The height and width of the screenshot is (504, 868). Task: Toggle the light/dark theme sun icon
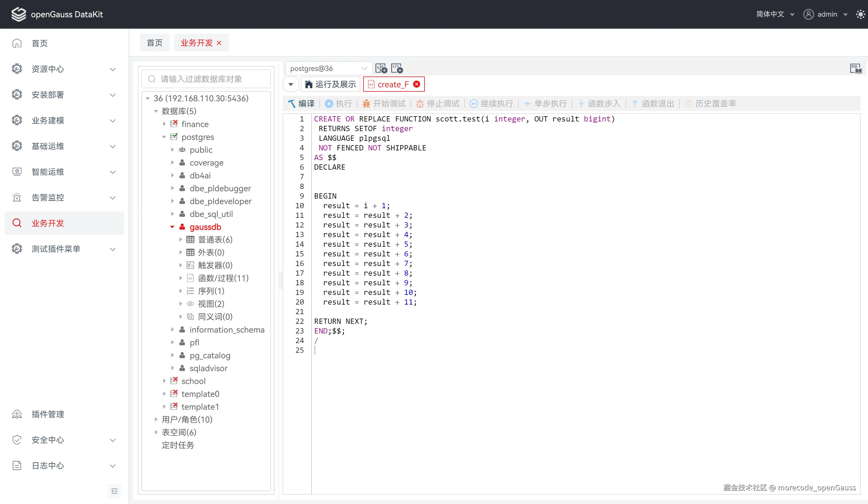point(860,14)
